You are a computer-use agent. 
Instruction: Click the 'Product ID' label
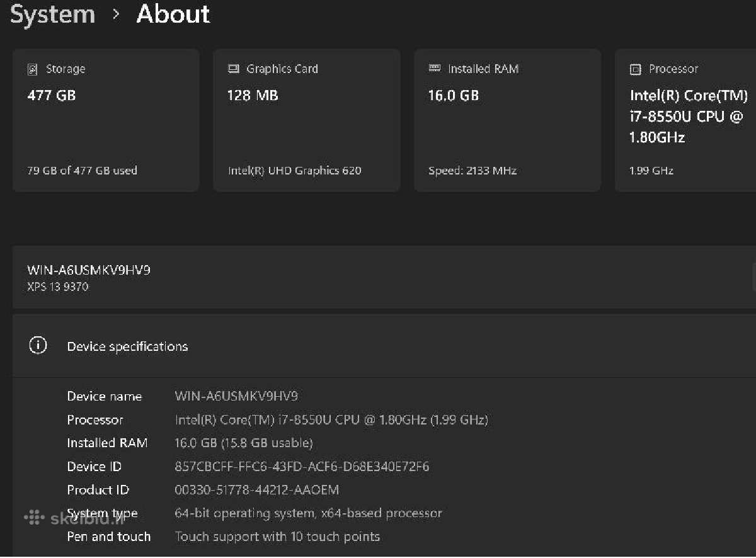(x=98, y=490)
